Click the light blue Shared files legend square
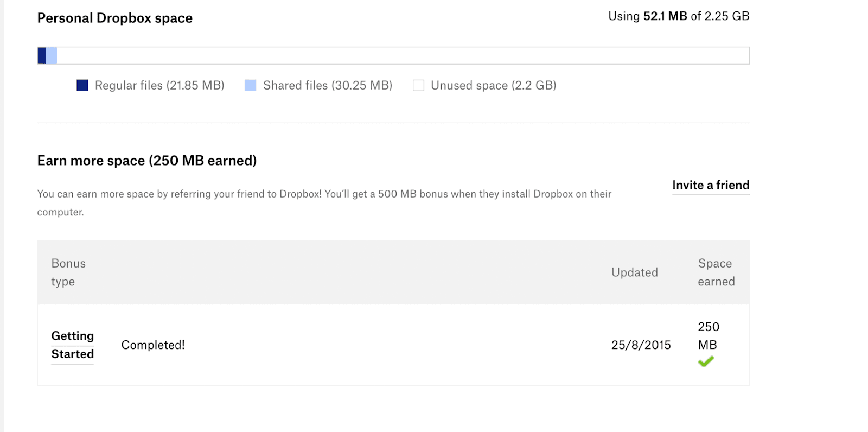Image resolution: width=868 pixels, height=432 pixels. [x=250, y=85]
